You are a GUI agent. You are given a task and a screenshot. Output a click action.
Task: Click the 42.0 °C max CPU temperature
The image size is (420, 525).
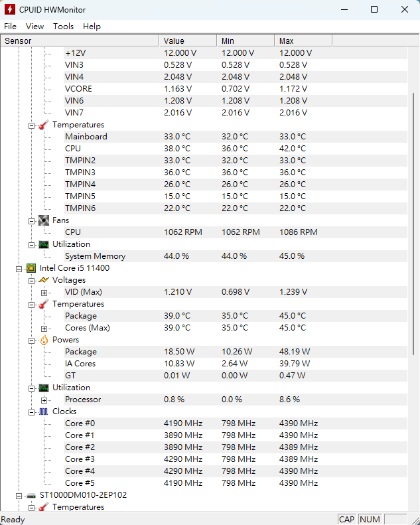pyautogui.click(x=293, y=148)
